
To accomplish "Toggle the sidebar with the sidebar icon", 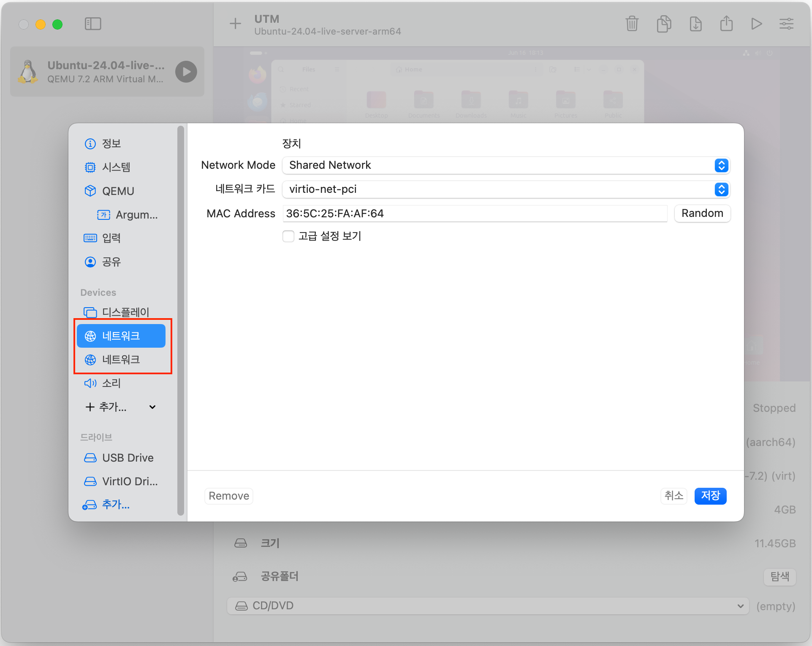I will point(93,24).
